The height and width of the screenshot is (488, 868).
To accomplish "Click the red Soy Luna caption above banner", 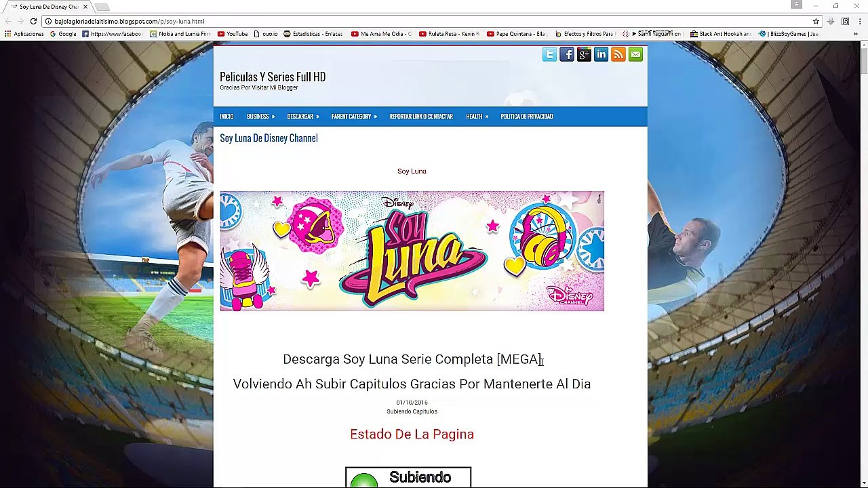I will pos(412,171).
